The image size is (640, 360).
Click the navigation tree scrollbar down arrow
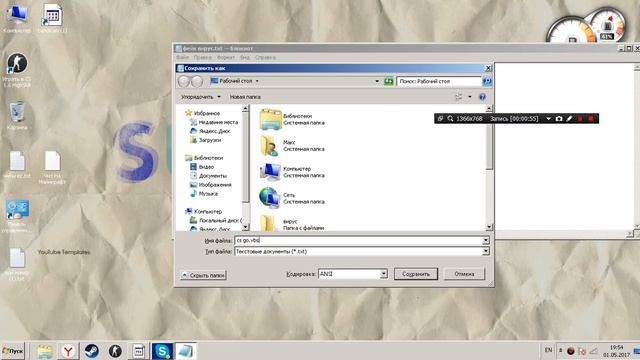pyautogui.click(x=245, y=227)
